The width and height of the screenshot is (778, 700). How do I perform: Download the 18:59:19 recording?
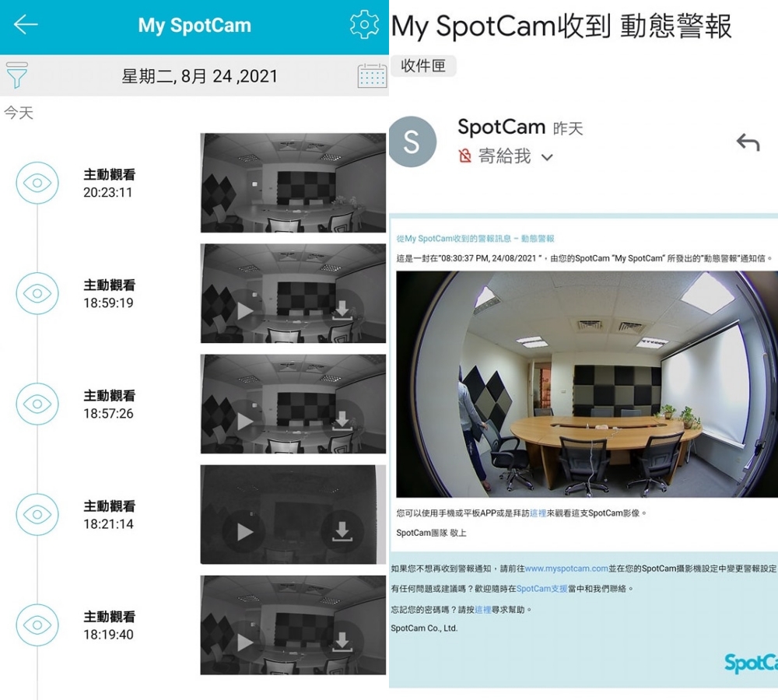[x=342, y=310]
